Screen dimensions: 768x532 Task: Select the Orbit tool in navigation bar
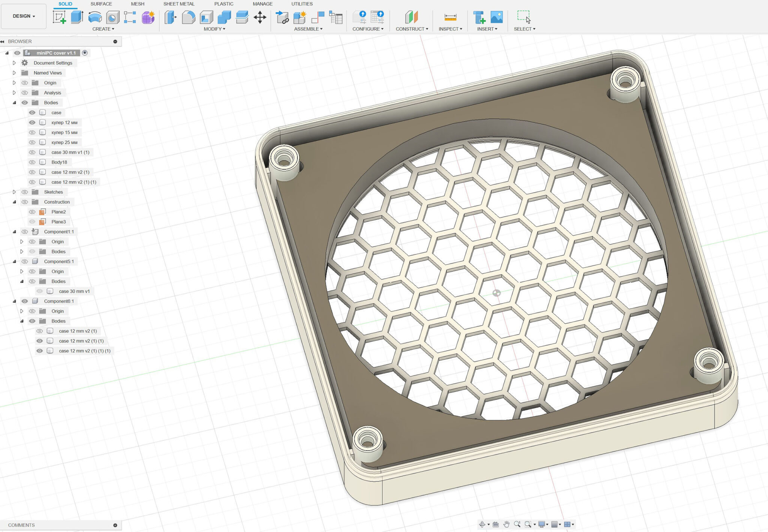click(482, 524)
